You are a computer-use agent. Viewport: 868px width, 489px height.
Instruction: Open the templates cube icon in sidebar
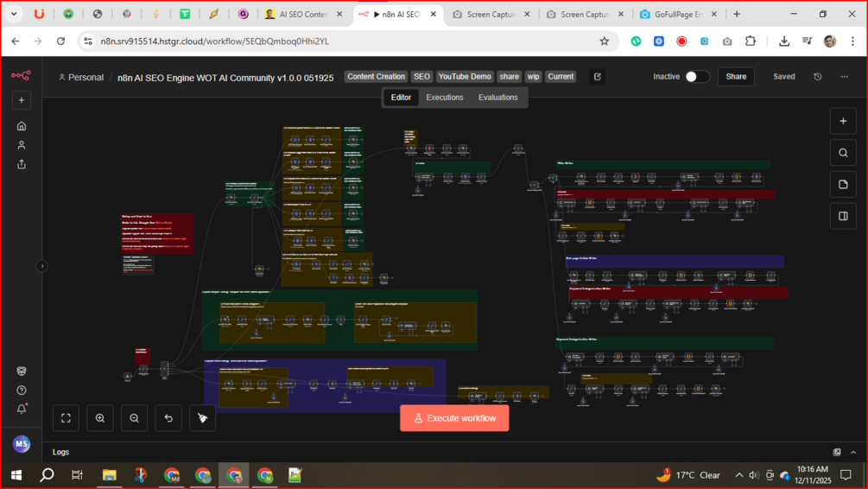[x=21, y=371]
